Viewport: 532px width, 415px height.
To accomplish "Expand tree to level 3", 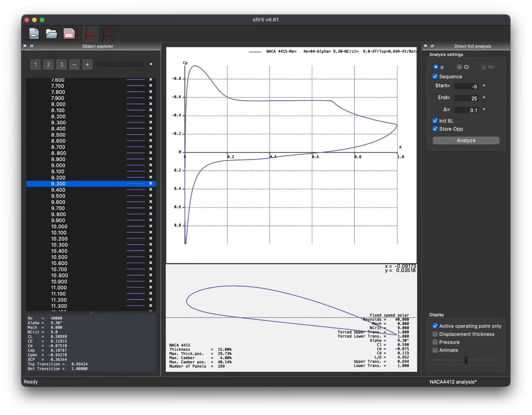I will click(x=61, y=65).
